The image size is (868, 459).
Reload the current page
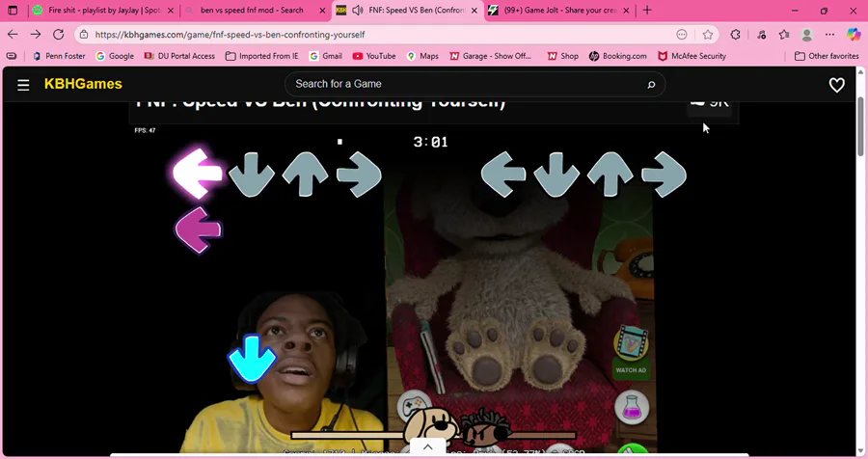tap(58, 35)
